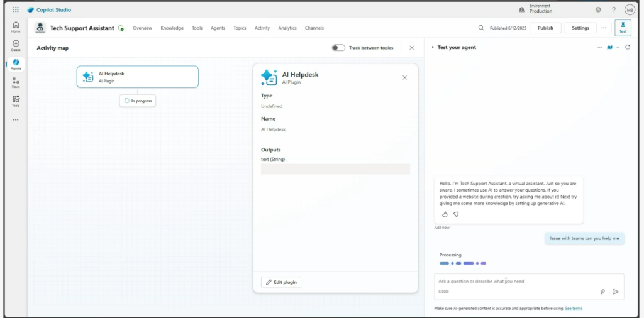This screenshot has width=644, height=318.
Task: Click the In progress status chip
Action: point(138,101)
